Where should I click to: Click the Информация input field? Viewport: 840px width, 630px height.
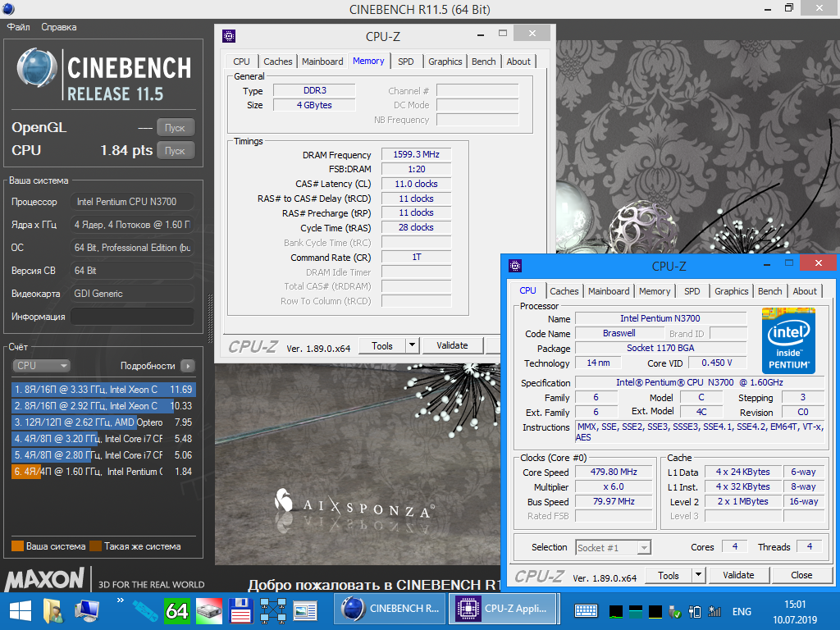coord(132,317)
